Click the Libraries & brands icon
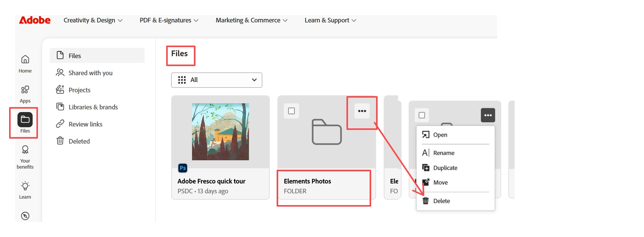This screenshot has width=644, height=237. click(x=60, y=107)
